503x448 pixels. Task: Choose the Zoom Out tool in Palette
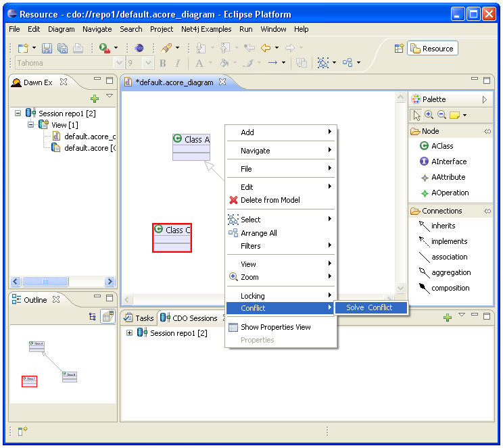point(441,115)
